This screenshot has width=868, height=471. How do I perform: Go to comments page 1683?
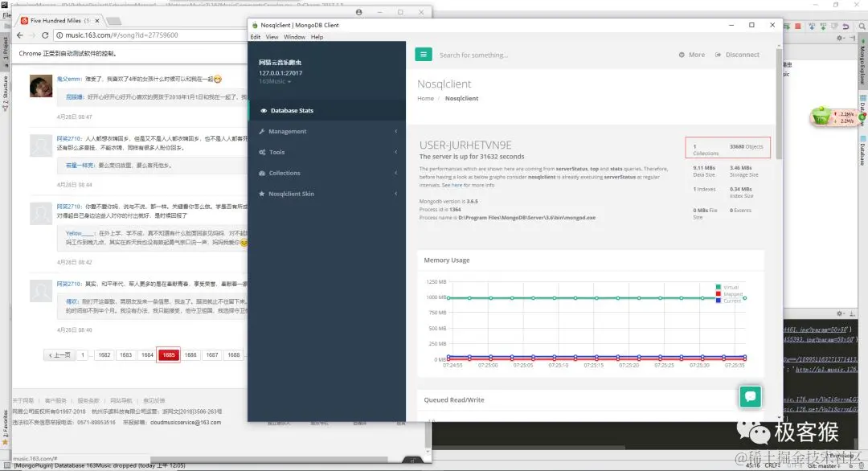(125, 354)
